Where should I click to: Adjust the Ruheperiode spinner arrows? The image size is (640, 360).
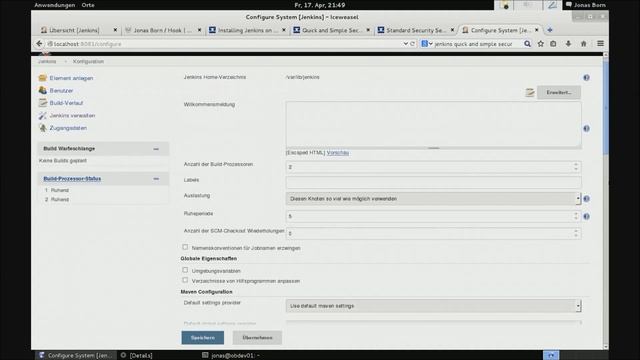[576, 216]
